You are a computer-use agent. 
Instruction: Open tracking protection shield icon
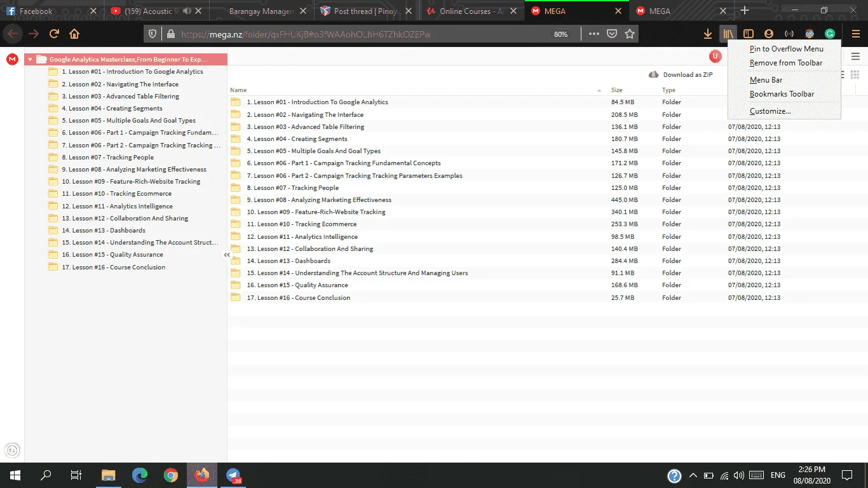(153, 34)
